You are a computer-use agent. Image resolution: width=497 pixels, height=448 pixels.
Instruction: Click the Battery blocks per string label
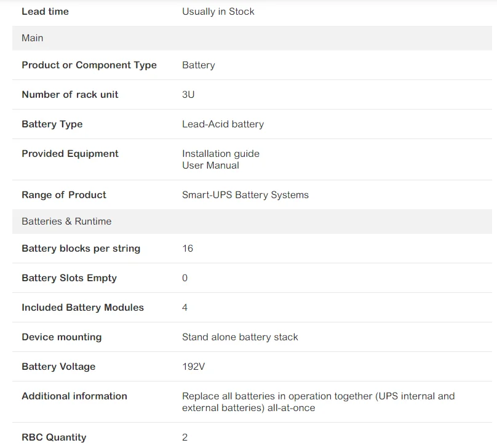81,248
